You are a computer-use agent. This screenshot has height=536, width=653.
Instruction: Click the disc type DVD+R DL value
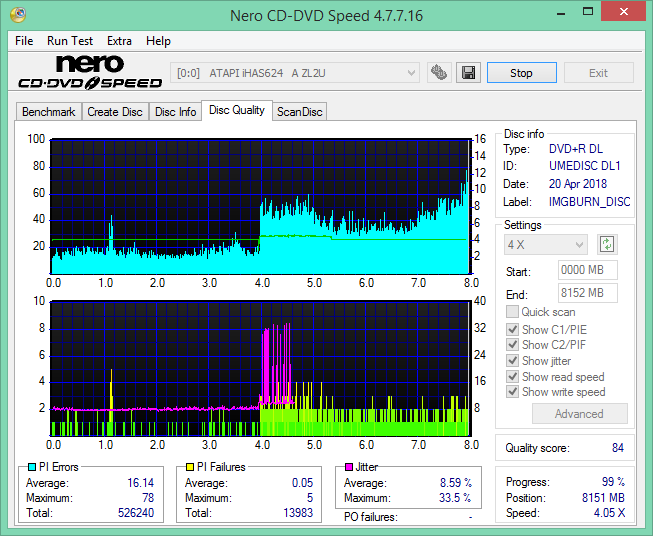(576, 149)
